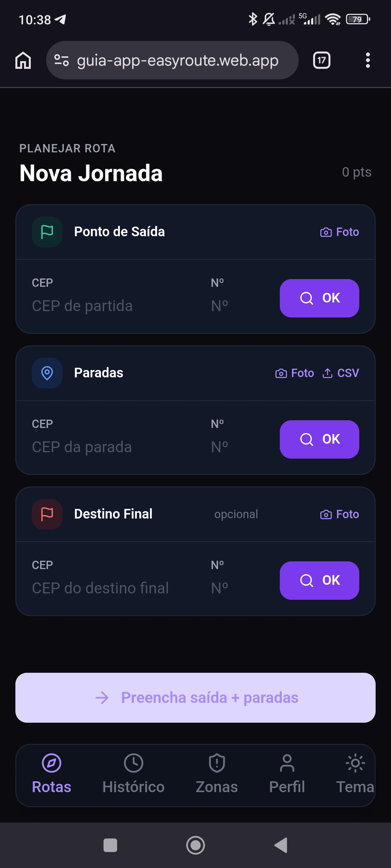Open Foto capture for Destino Final
The width and height of the screenshot is (391, 868).
[339, 514]
